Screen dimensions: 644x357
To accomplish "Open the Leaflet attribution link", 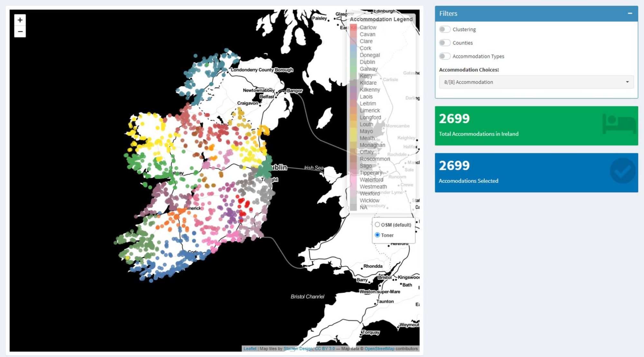I will coord(250,349).
